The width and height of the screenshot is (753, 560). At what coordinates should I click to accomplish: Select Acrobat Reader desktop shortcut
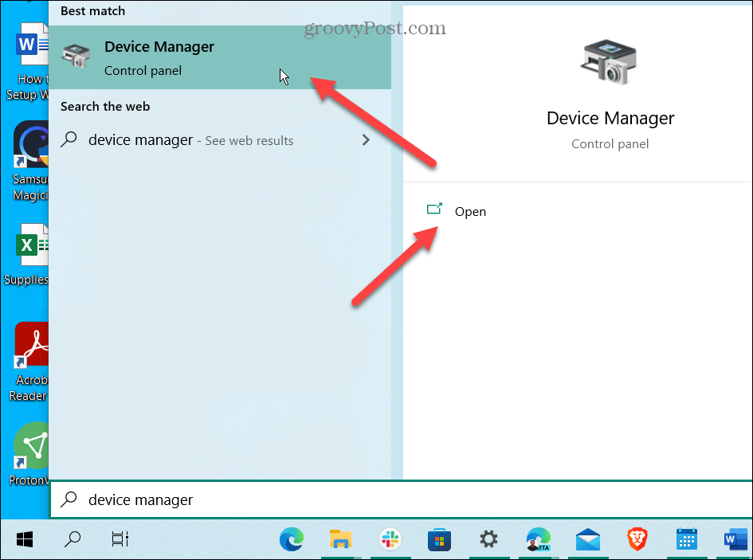click(29, 362)
